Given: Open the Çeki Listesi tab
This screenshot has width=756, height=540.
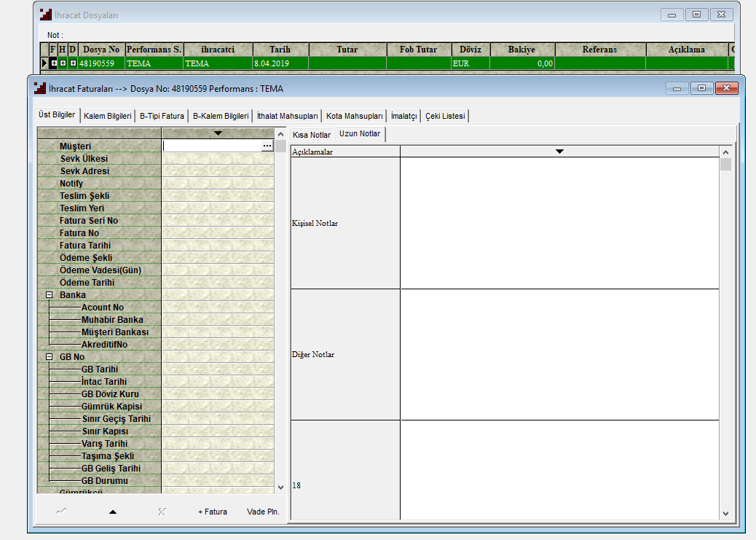Looking at the screenshot, I should 446,116.
